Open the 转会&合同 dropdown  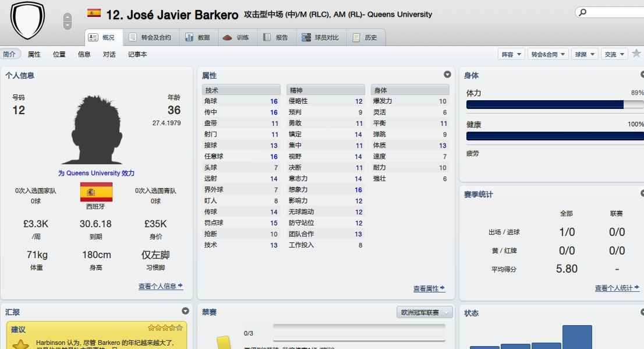549,54
